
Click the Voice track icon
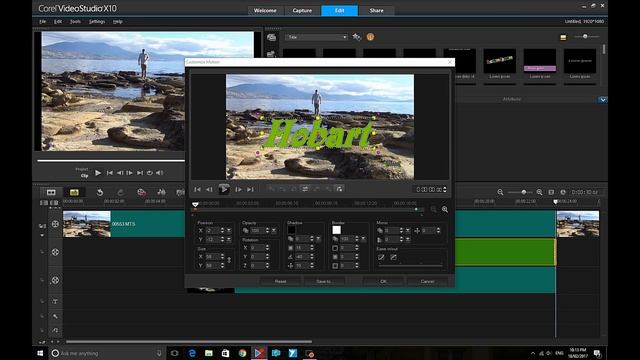pyautogui.click(x=55, y=316)
